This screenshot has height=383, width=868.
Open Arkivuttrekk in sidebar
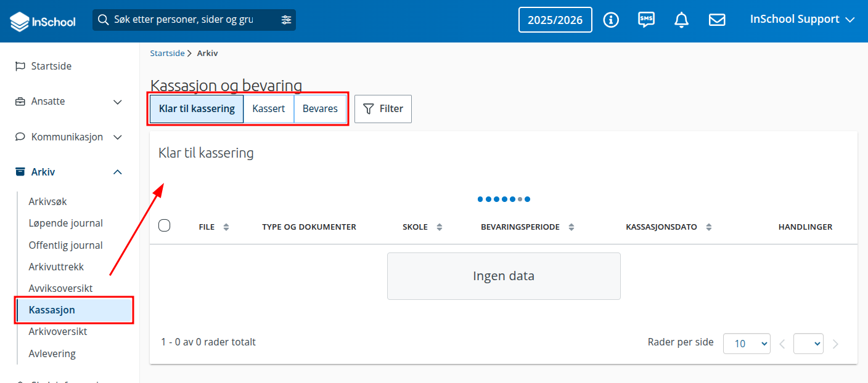click(56, 267)
